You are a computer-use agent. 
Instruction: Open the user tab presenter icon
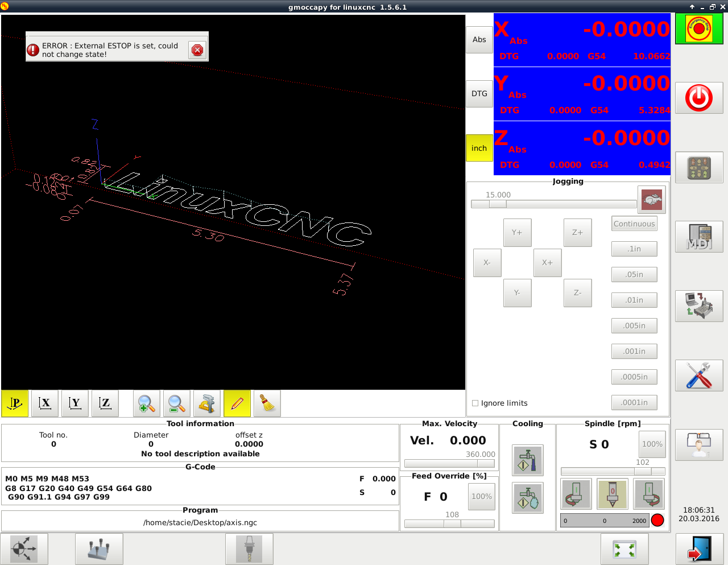point(699,445)
